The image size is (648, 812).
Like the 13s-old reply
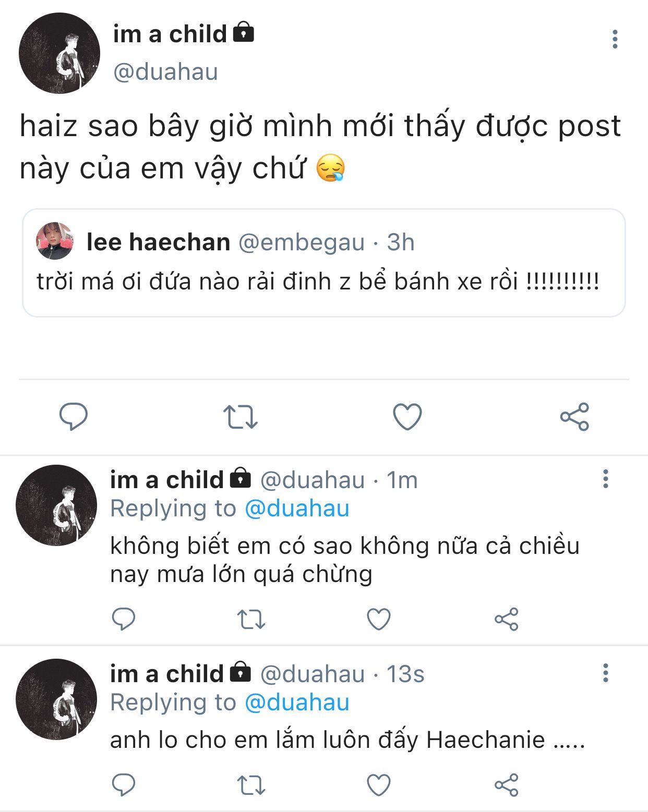[379, 785]
